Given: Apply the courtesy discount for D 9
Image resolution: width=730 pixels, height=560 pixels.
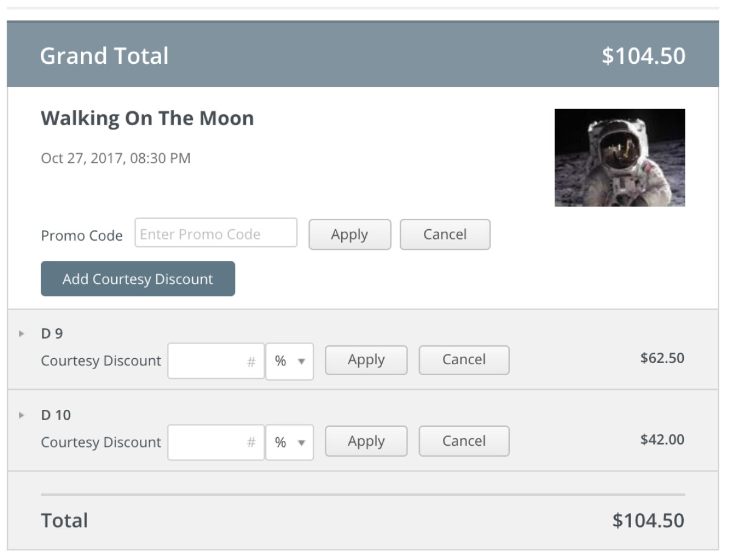Looking at the screenshot, I should [x=366, y=360].
